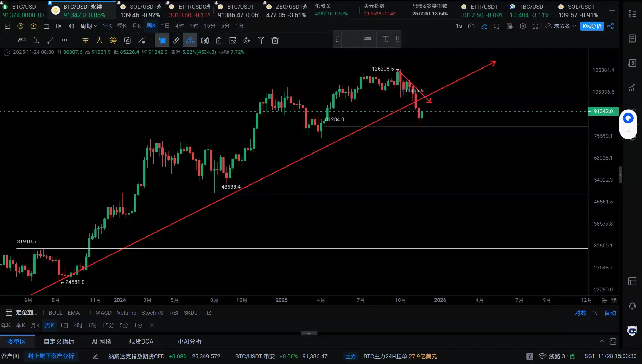Viewport: 642px width, 364px height.
Task: Collapse the bottom panel chevron
Action: coord(602,341)
